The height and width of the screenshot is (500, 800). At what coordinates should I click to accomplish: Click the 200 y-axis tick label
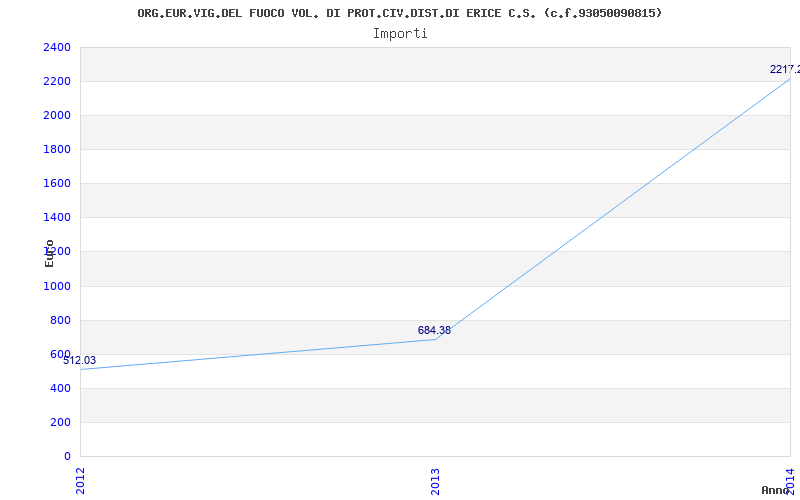pos(60,422)
